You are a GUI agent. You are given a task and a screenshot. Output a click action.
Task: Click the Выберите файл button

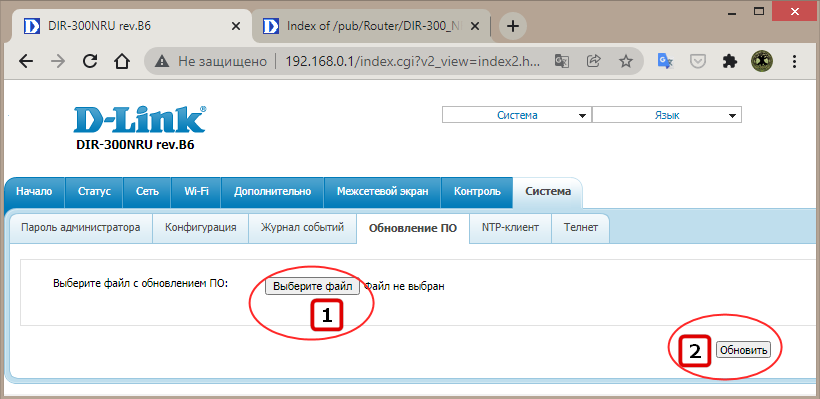[312, 287]
